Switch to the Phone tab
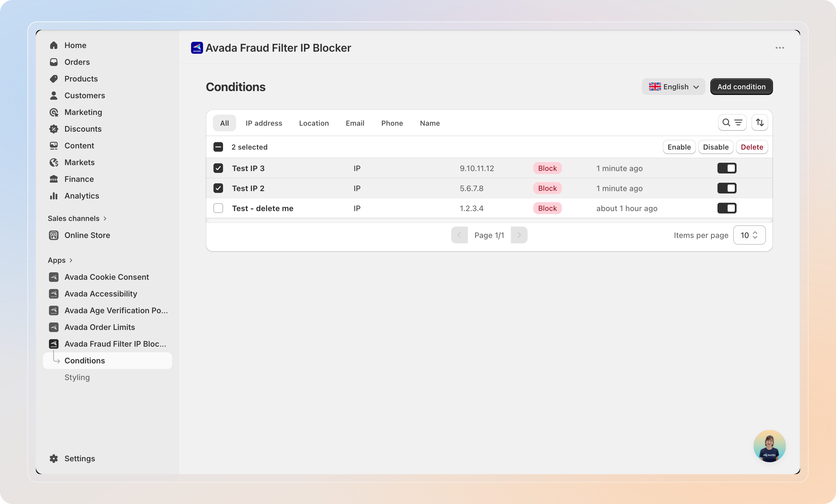 tap(392, 123)
